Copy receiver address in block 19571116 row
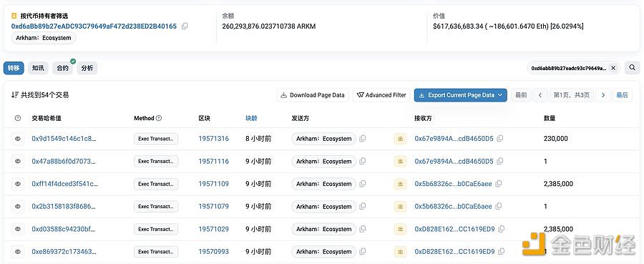The width and height of the screenshot is (644, 264). [500, 162]
